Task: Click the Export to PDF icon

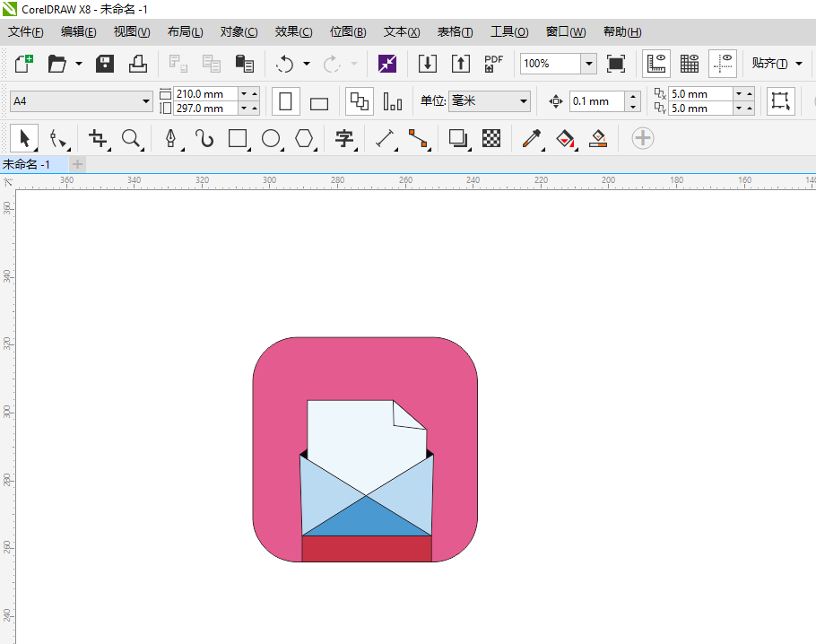Action: (x=493, y=64)
